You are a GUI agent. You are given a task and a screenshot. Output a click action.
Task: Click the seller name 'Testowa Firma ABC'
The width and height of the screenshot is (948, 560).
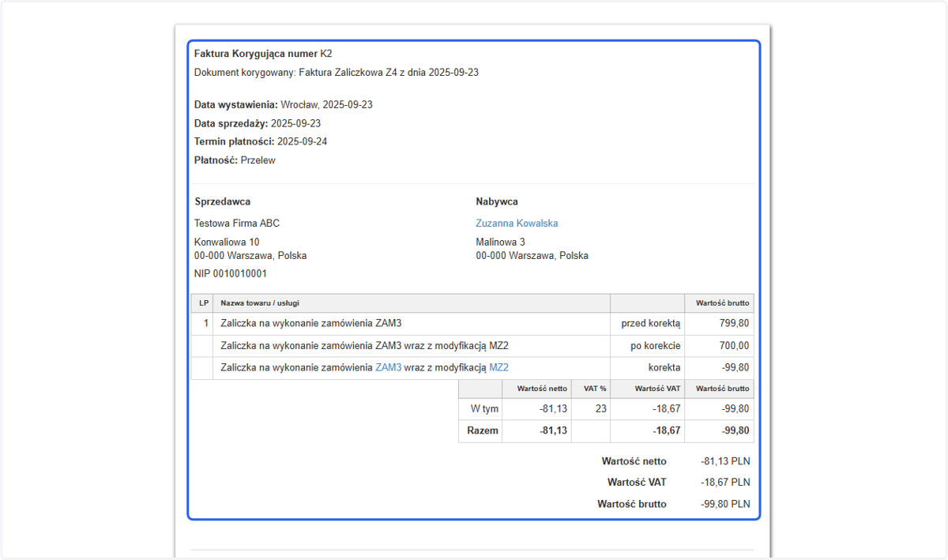[237, 224]
